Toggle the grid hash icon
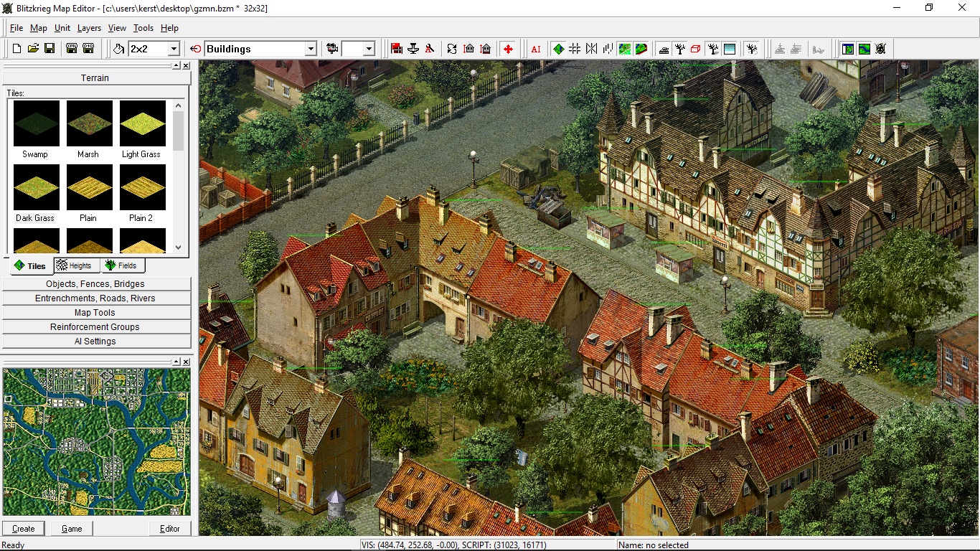 (575, 49)
